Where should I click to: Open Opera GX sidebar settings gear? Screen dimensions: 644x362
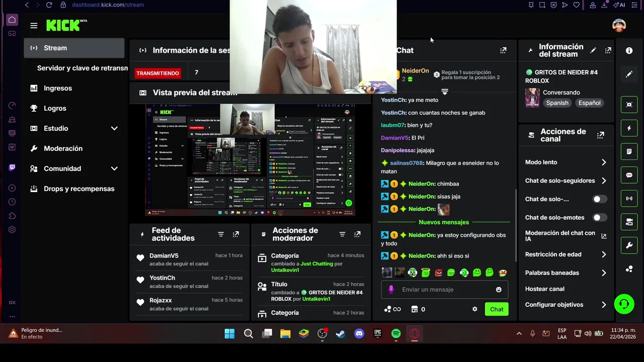12,230
